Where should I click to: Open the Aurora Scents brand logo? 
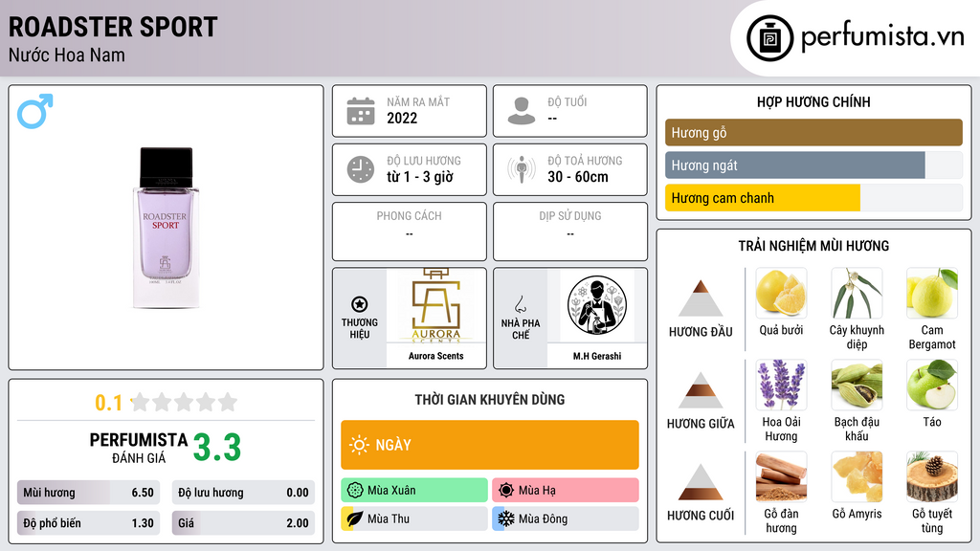[436, 305]
